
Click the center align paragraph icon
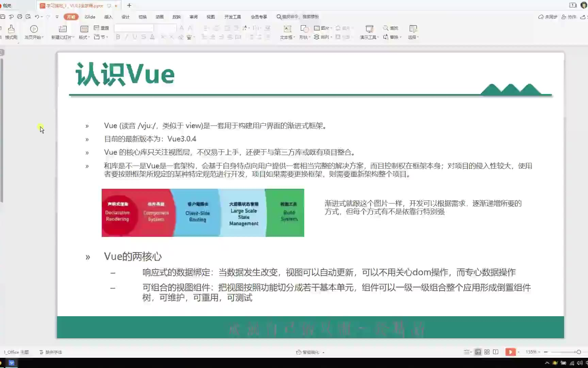coord(213,37)
